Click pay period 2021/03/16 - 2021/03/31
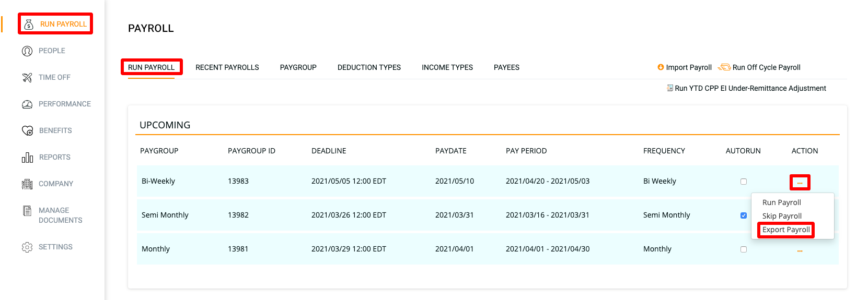 548,215
